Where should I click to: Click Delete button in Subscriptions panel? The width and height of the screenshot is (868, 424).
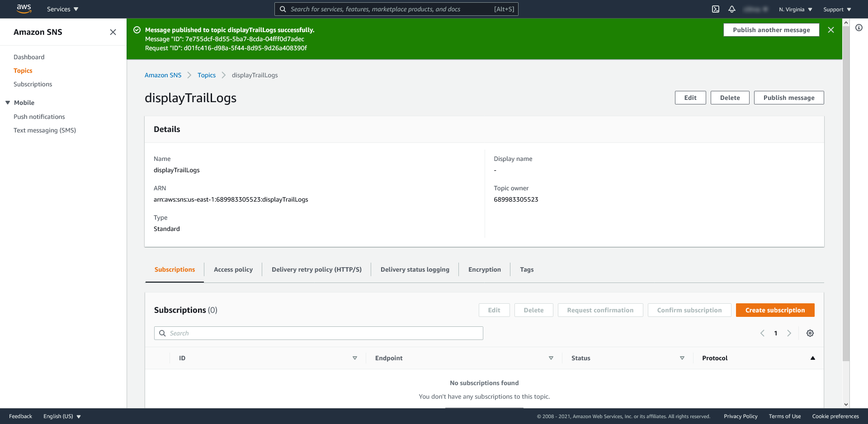point(534,310)
